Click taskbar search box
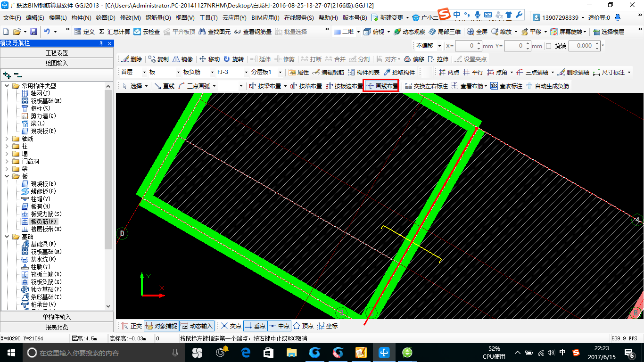The height and width of the screenshot is (362, 644). (103, 353)
